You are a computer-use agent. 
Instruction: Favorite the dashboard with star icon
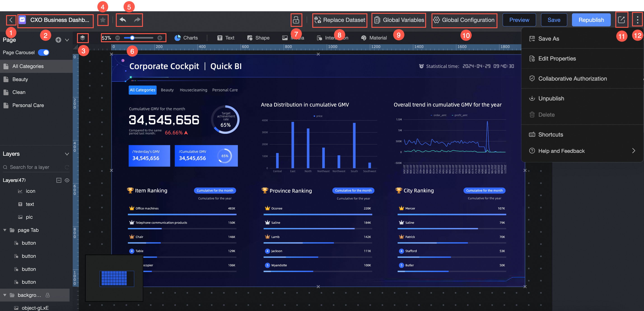tap(103, 20)
